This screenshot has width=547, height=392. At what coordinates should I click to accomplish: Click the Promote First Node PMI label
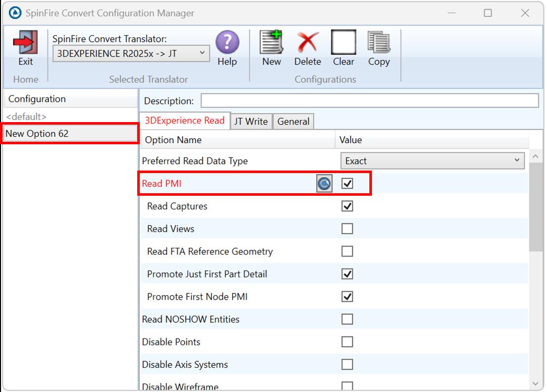pyautogui.click(x=197, y=297)
